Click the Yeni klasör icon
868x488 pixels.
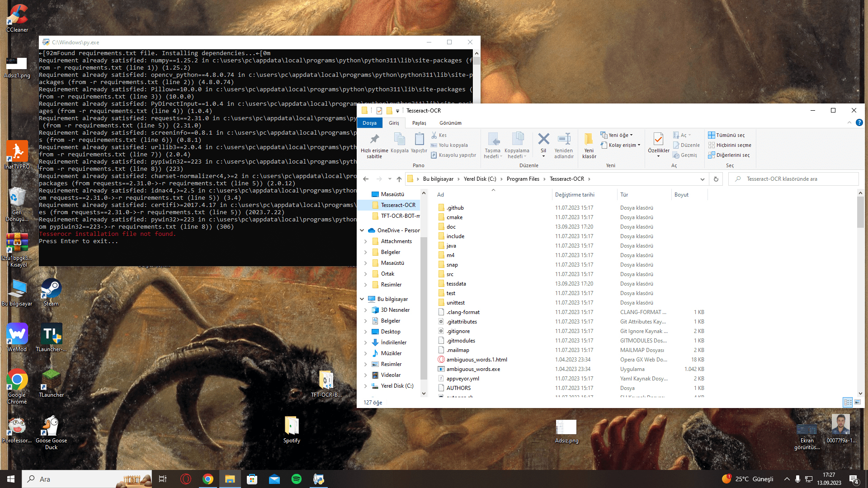click(589, 139)
